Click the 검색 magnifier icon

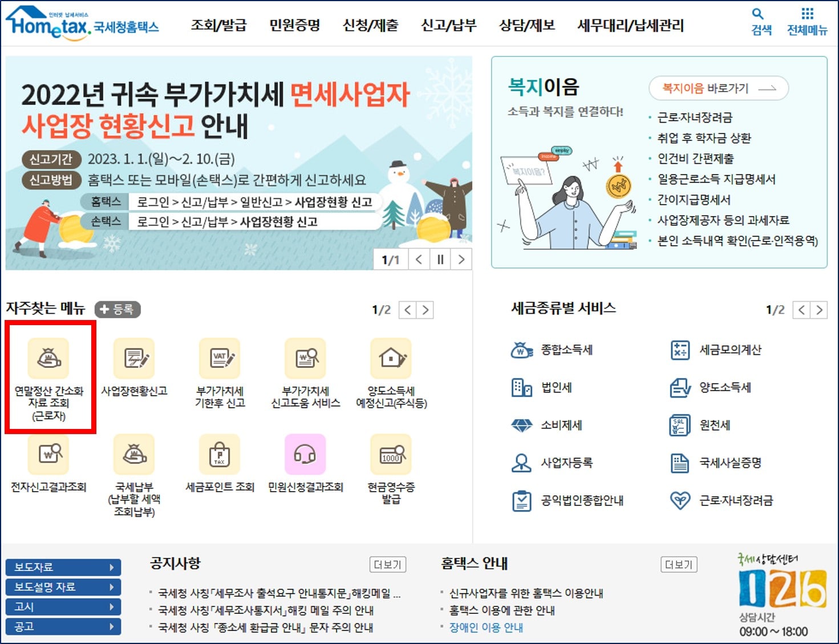759,16
